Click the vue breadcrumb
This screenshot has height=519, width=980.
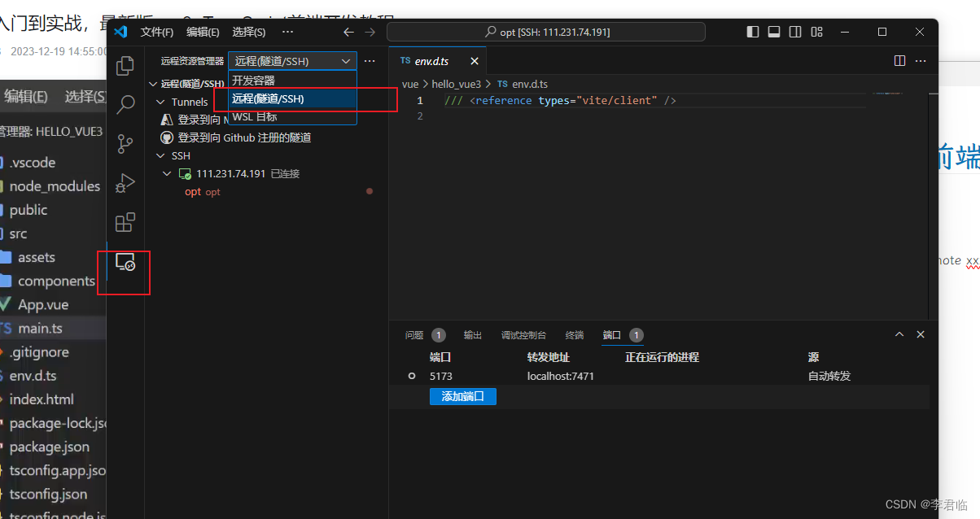410,84
